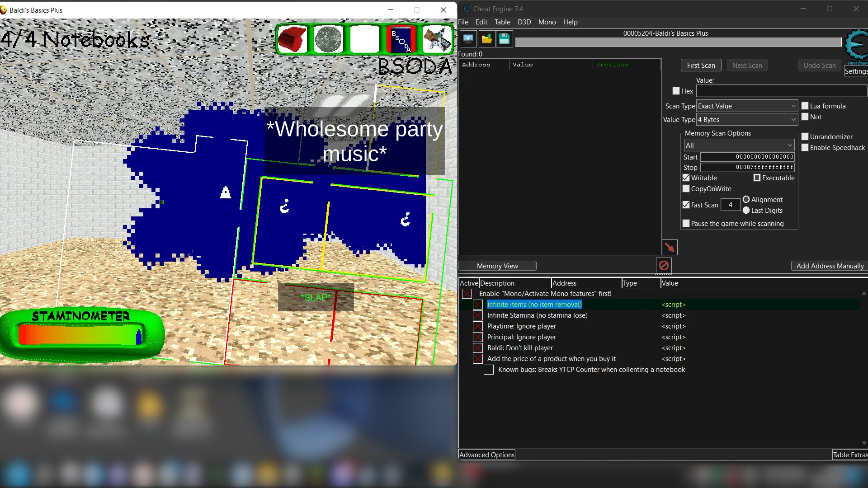This screenshot has width=868, height=488.
Task: Click the BSODA item icon in inventory
Action: (401, 39)
